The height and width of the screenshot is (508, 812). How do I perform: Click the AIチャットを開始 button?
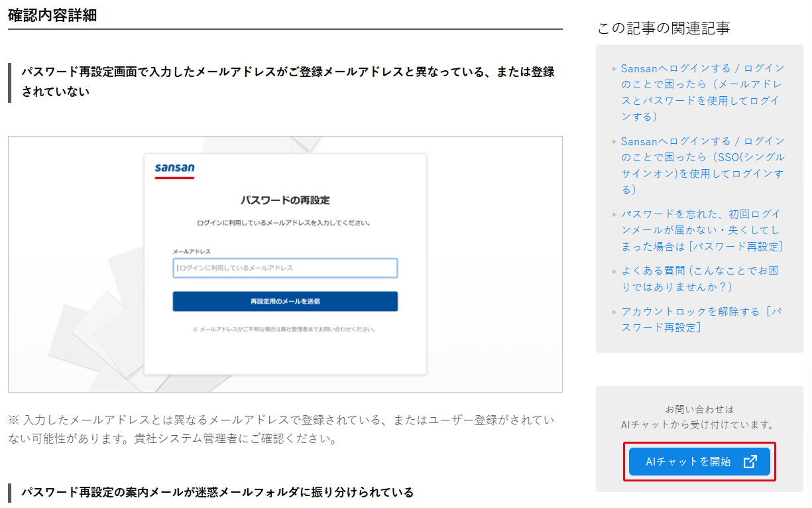coord(699,462)
